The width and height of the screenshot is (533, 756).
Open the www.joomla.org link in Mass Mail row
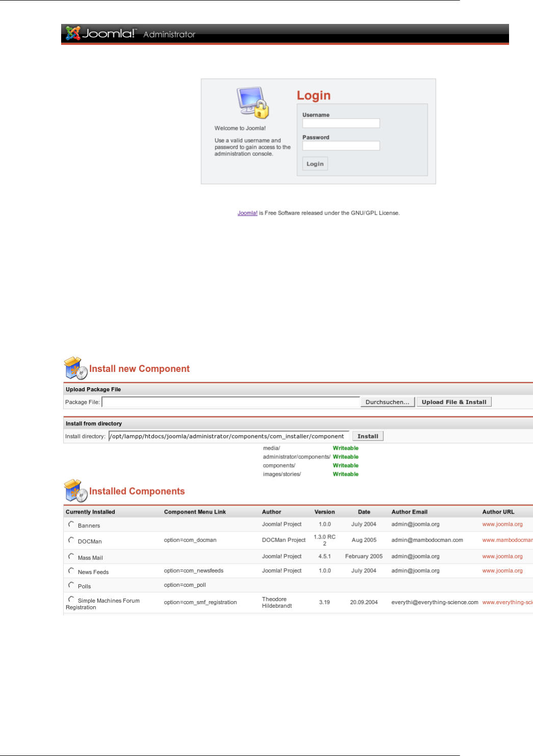pos(502,556)
